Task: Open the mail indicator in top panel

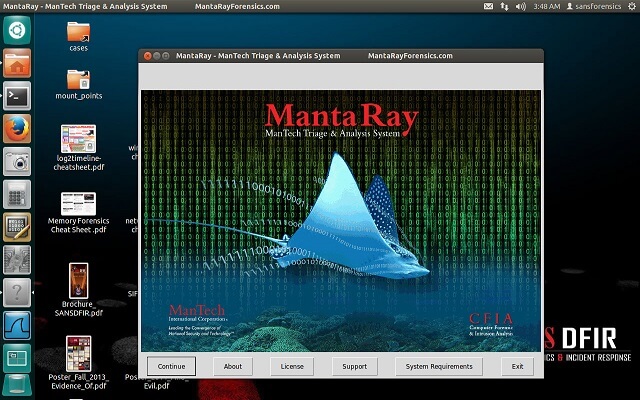Action: pyautogui.click(x=488, y=6)
